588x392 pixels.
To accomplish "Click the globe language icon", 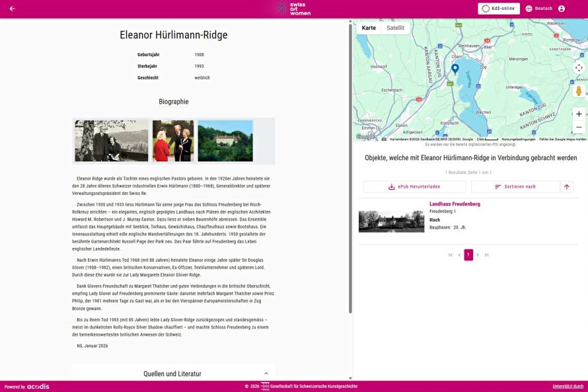I will [529, 9].
